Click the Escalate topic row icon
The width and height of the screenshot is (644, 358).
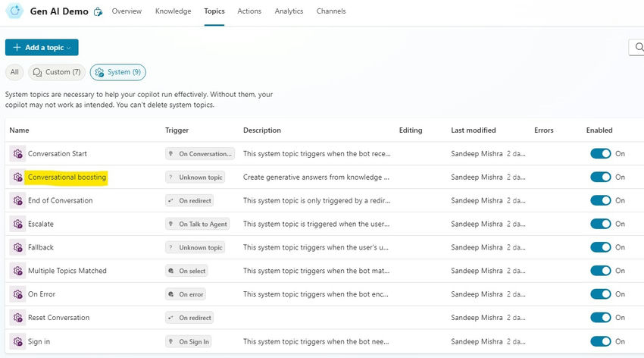[x=17, y=225]
